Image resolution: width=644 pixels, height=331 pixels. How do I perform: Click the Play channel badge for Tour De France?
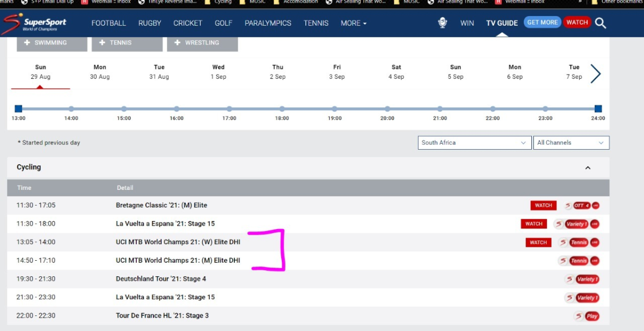592,316
